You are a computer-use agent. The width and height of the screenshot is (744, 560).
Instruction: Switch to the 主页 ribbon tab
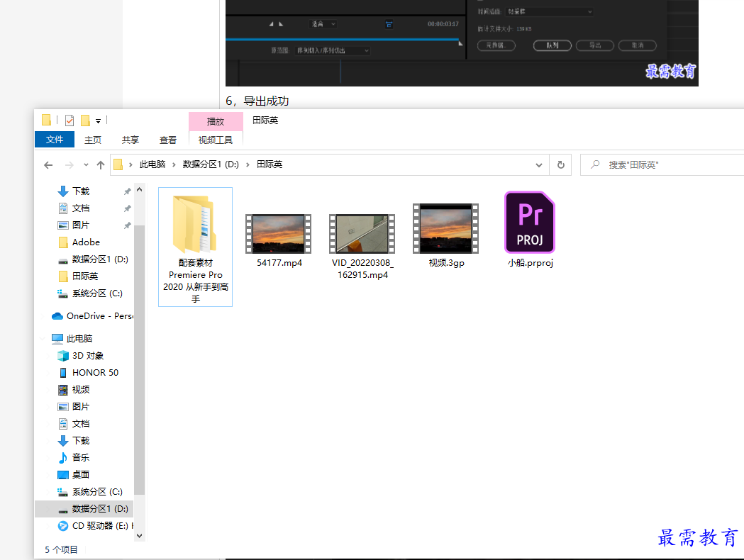pyautogui.click(x=93, y=140)
